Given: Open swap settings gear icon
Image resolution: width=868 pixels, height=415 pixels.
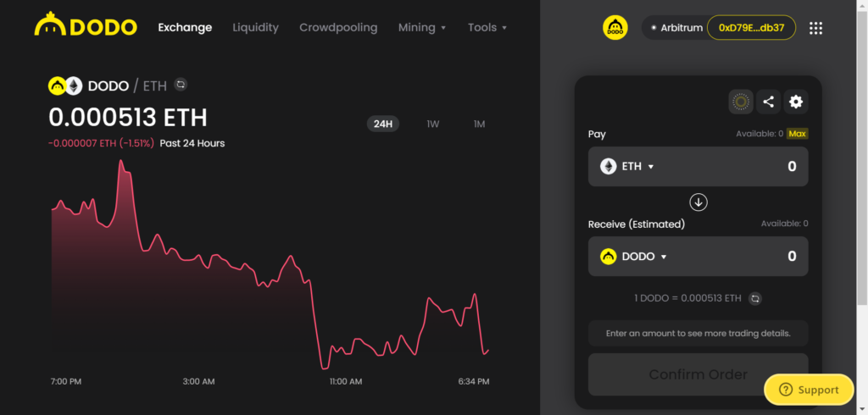Looking at the screenshot, I should tap(795, 102).
